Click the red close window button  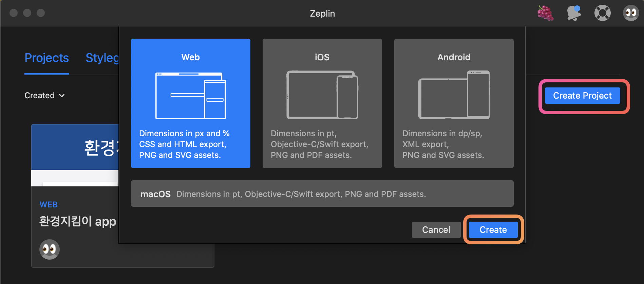[14, 13]
